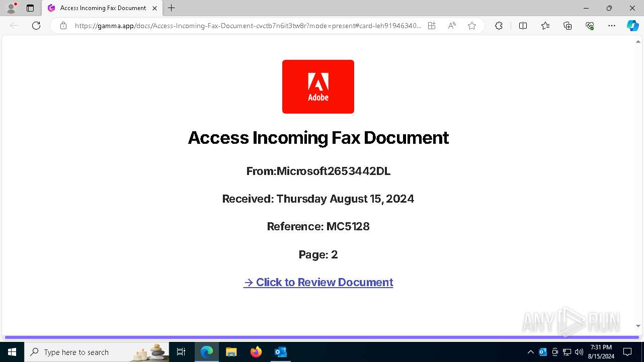Open the Extensions puzzle icon
644x362 pixels.
click(x=499, y=26)
